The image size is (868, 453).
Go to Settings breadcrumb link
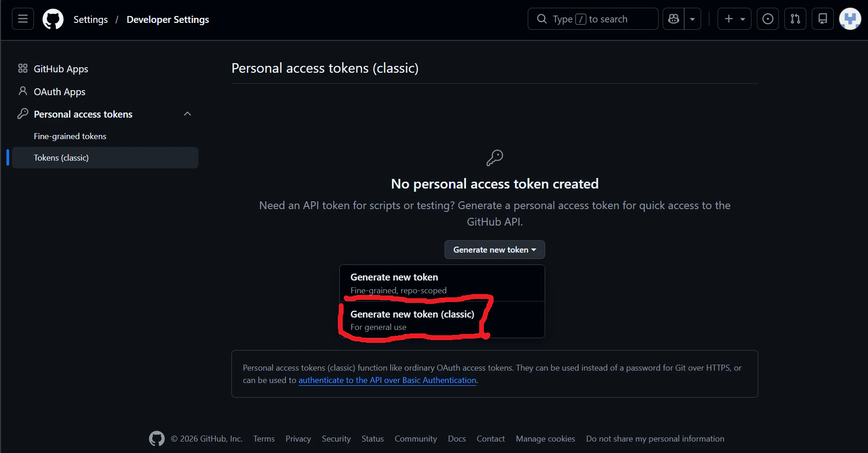pos(91,19)
